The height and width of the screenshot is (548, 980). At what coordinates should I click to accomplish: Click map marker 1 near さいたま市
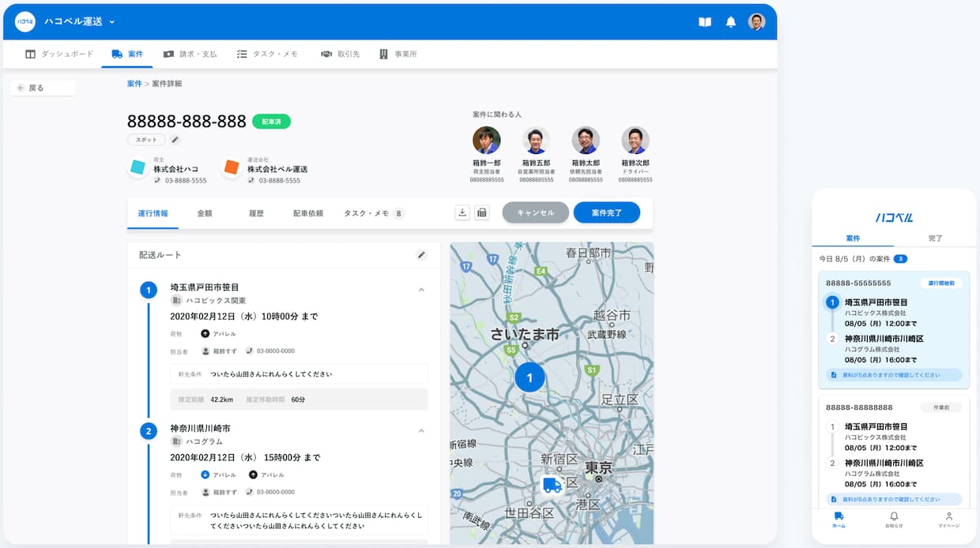(530, 377)
